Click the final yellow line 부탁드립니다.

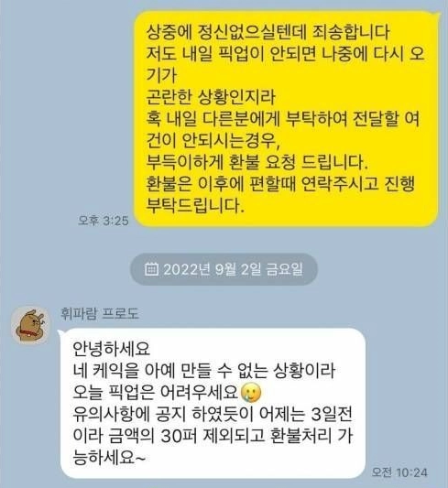[x=195, y=206]
